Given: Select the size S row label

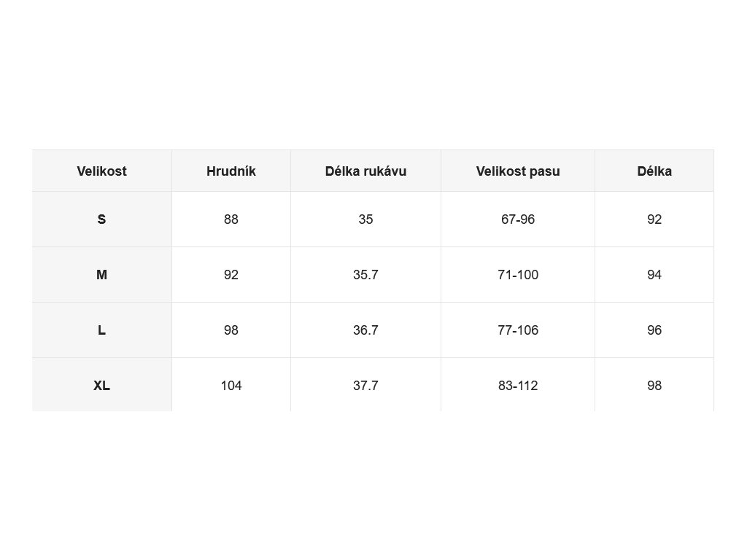Looking at the screenshot, I should (x=102, y=219).
